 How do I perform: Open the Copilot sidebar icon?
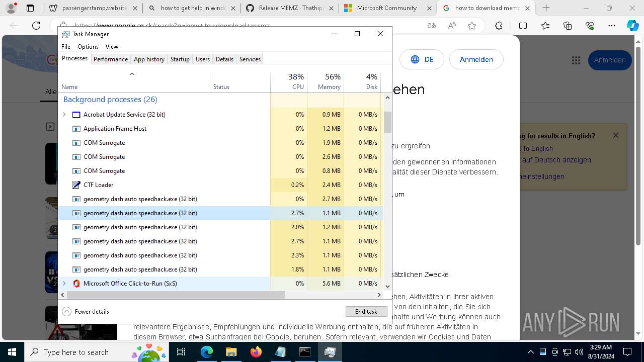633,26
